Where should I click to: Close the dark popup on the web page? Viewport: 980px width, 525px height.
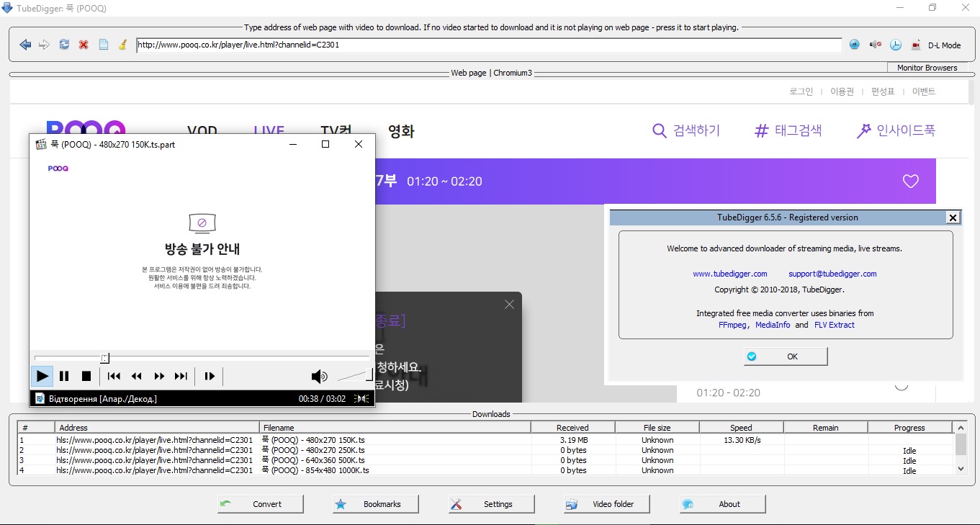click(509, 305)
